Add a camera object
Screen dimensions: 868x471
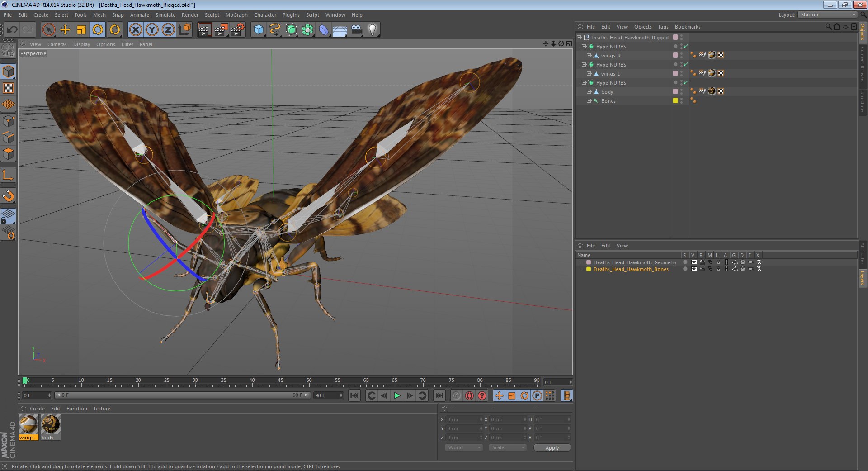point(356,30)
